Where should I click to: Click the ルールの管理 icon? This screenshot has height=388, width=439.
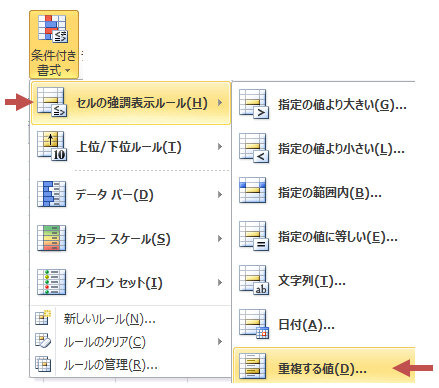pyautogui.click(x=43, y=364)
